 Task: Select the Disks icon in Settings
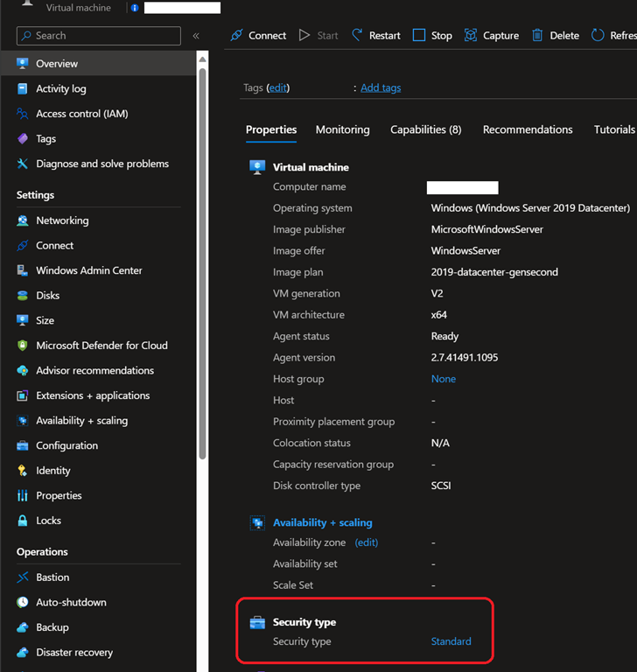[x=23, y=296]
